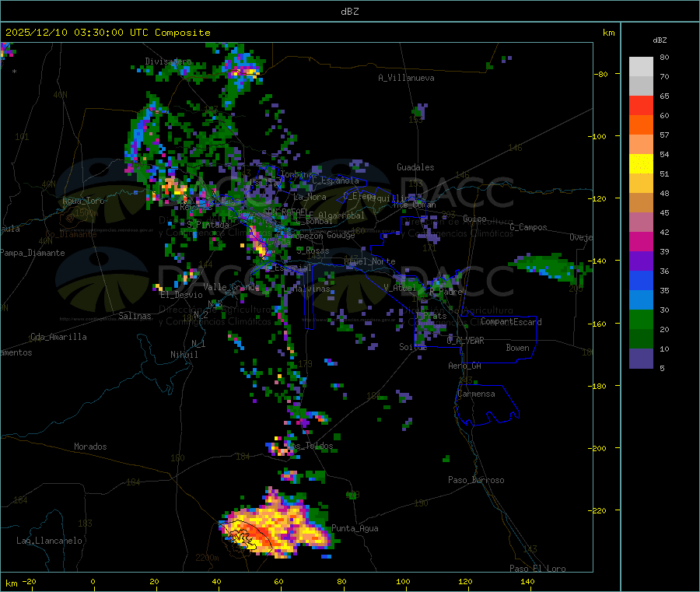The width and height of the screenshot is (700, 592).
Task: Click the 0 km x-axis tick label
Action: click(93, 581)
